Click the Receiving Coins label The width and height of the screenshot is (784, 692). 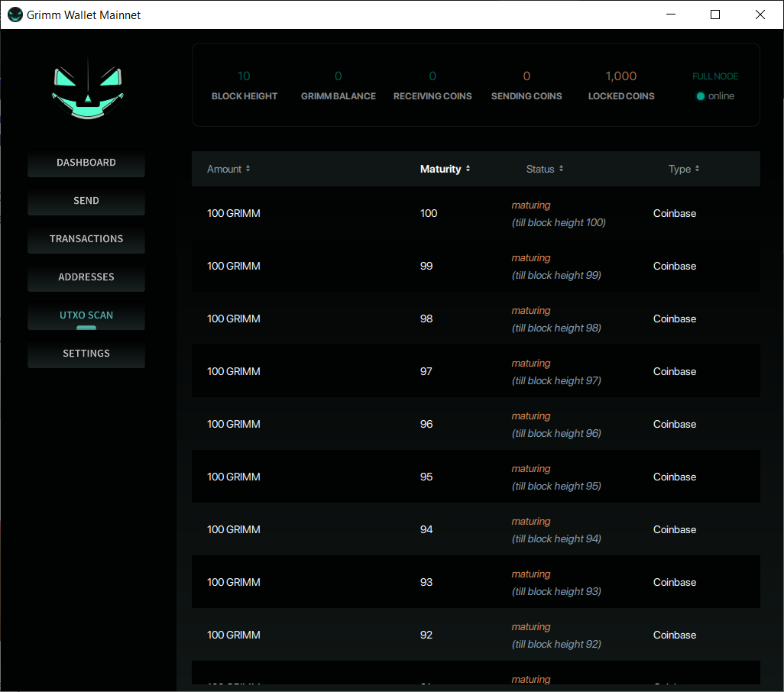432,96
